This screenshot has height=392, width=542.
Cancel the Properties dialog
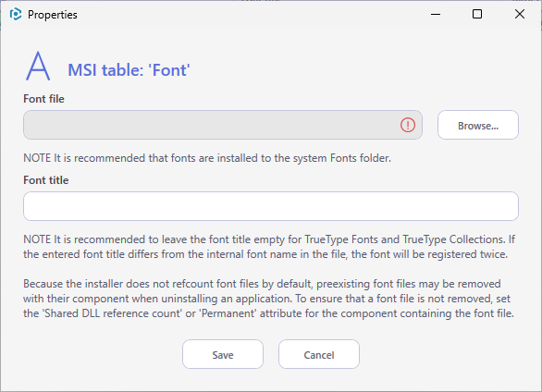(x=319, y=354)
